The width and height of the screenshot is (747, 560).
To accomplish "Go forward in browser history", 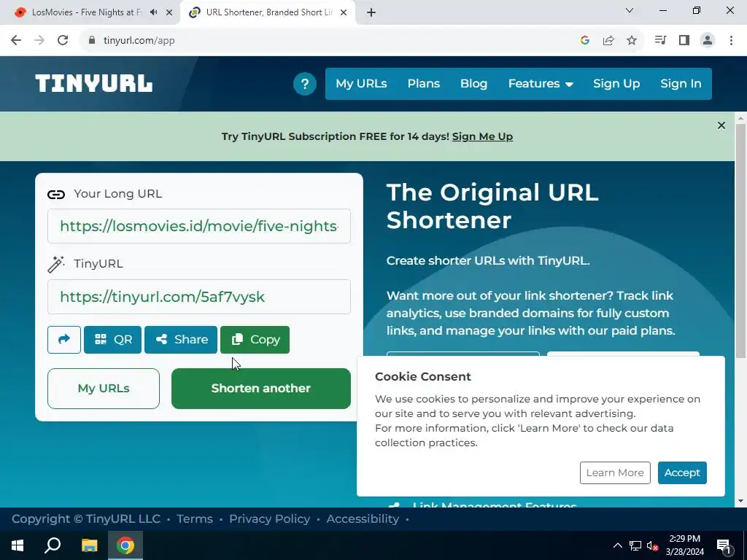I will pyautogui.click(x=39, y=41).
